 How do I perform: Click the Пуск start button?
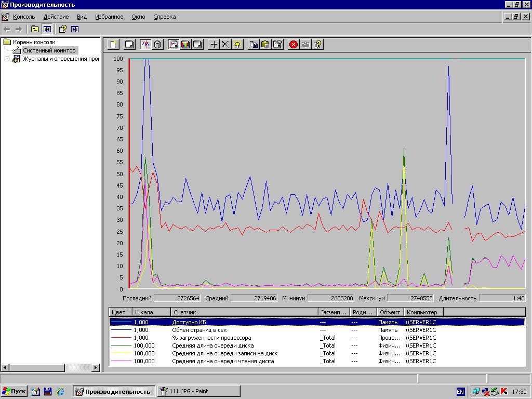coord(14,391)
